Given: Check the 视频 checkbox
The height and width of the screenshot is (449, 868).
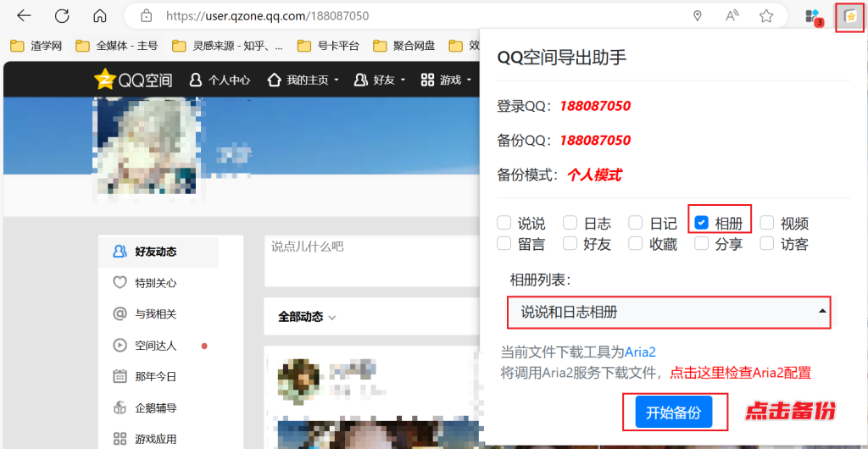Looking at the screenshot, I should (x=766, y=223).
